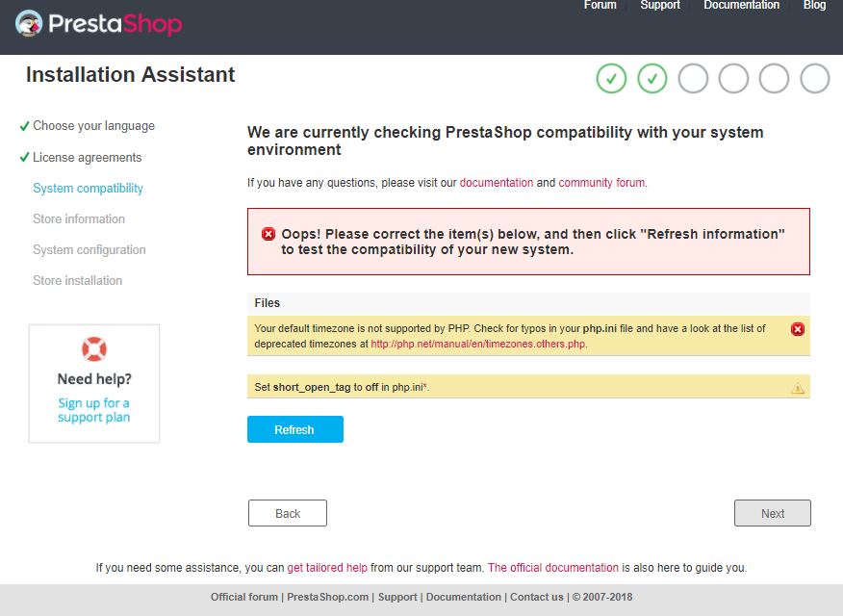The image size is (843, 616).
Task: Click the yellow short_open_tag warning icon
Action: [798, 388]
